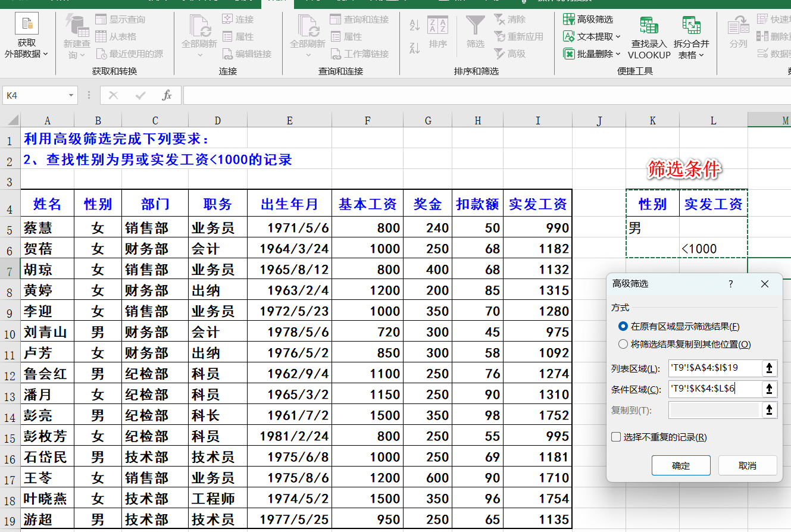Click Sort A to Z ascending icon
Image resolution: width=791 pixels, height=532 pixels.
coord(415,26)
